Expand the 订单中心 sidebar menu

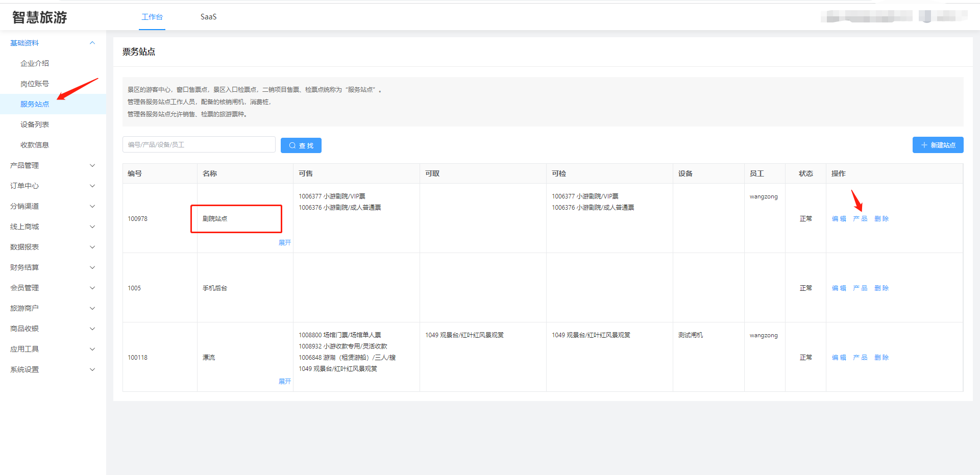click(53, 186)
